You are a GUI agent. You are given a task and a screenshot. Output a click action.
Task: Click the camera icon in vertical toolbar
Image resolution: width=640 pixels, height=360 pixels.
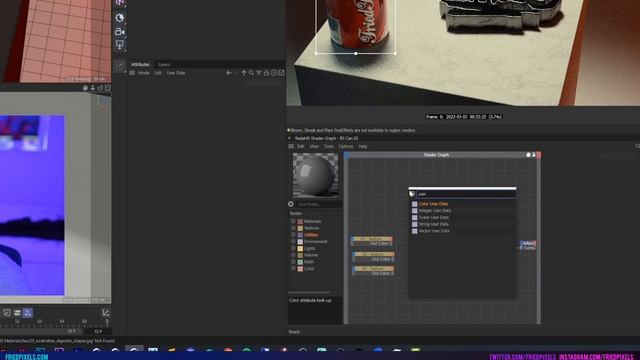tap(120, 31)
